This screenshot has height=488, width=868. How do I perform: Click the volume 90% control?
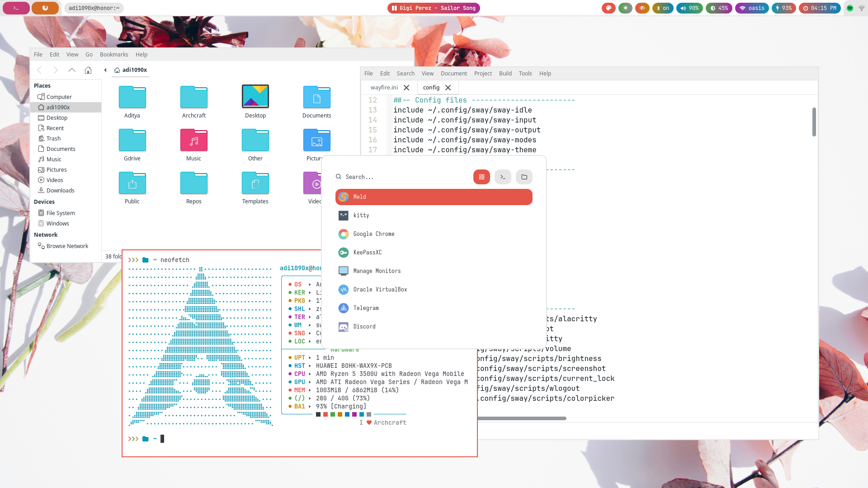(x=689, y=8)
